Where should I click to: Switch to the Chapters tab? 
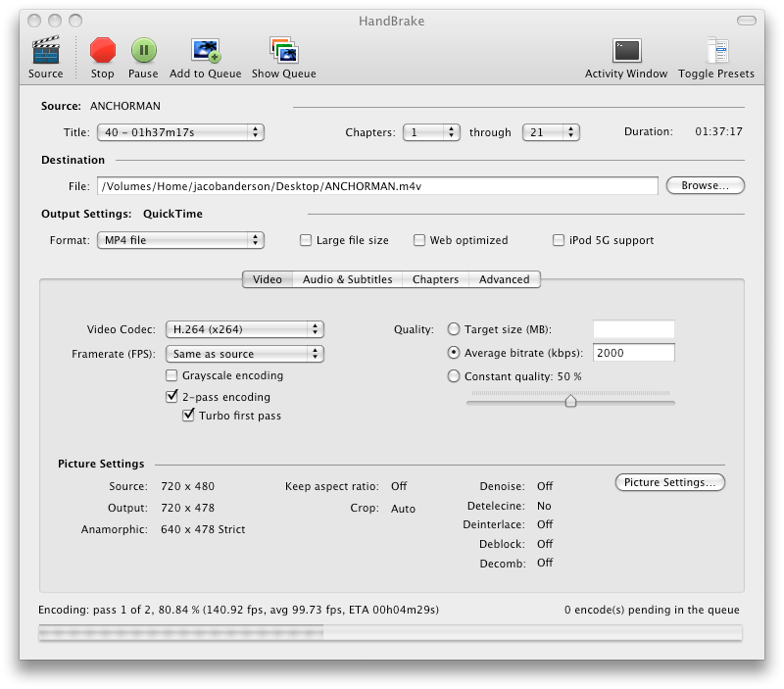click(435, 279)
